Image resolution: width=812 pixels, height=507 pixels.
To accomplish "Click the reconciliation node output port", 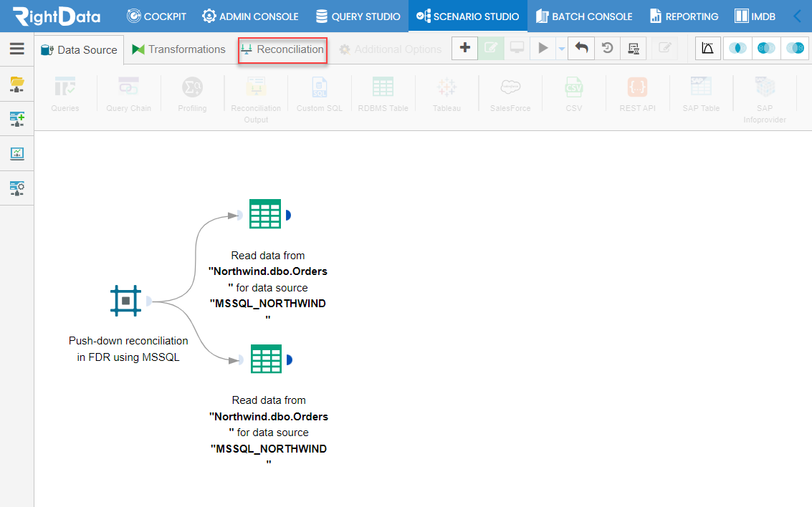I will [148, 301].
